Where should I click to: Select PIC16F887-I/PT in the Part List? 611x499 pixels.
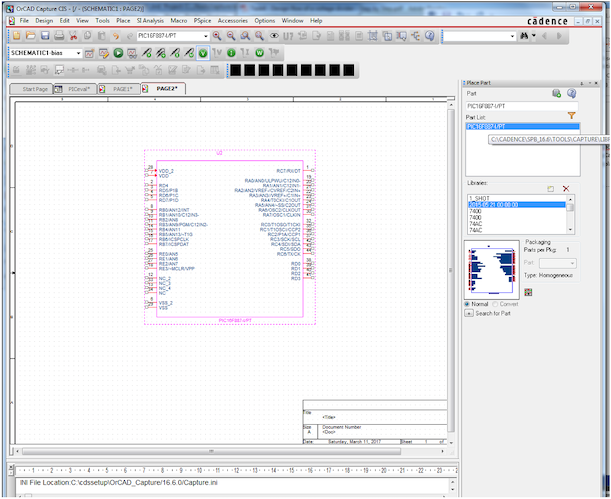tap(486, 127)
